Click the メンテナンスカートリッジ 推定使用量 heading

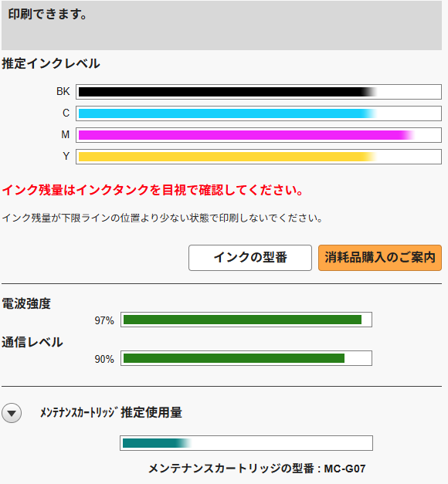coord(111,412)
